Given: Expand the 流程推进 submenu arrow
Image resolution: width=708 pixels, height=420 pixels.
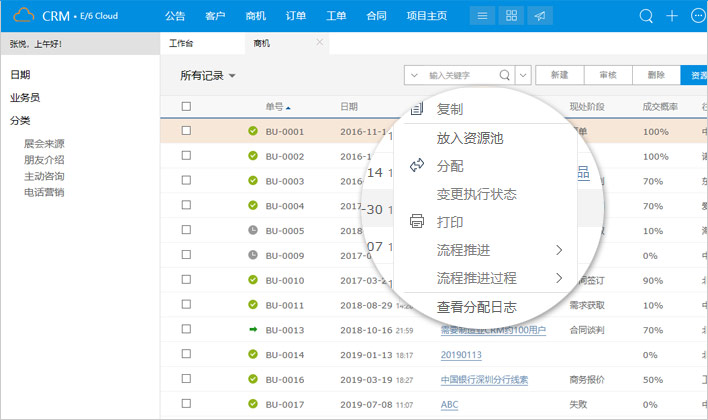Looking at the screenshot, I should (x=559, y=249).
